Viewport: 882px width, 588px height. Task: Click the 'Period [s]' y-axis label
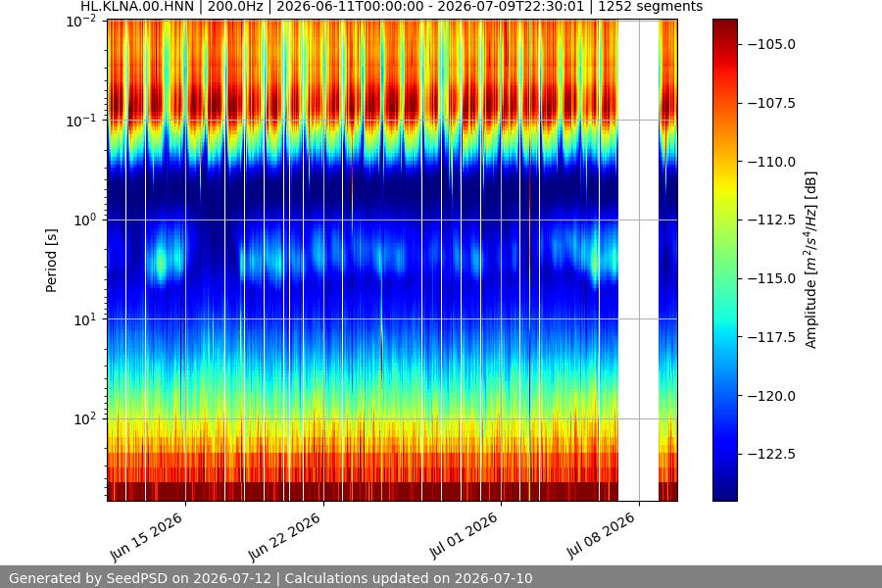point(51,261)
